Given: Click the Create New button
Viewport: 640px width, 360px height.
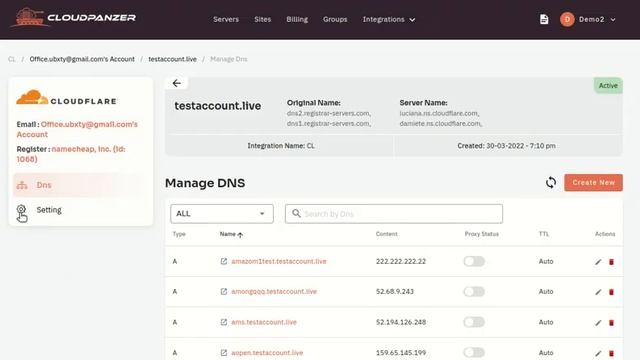Looking at the screenshot, I should (593, 182).
